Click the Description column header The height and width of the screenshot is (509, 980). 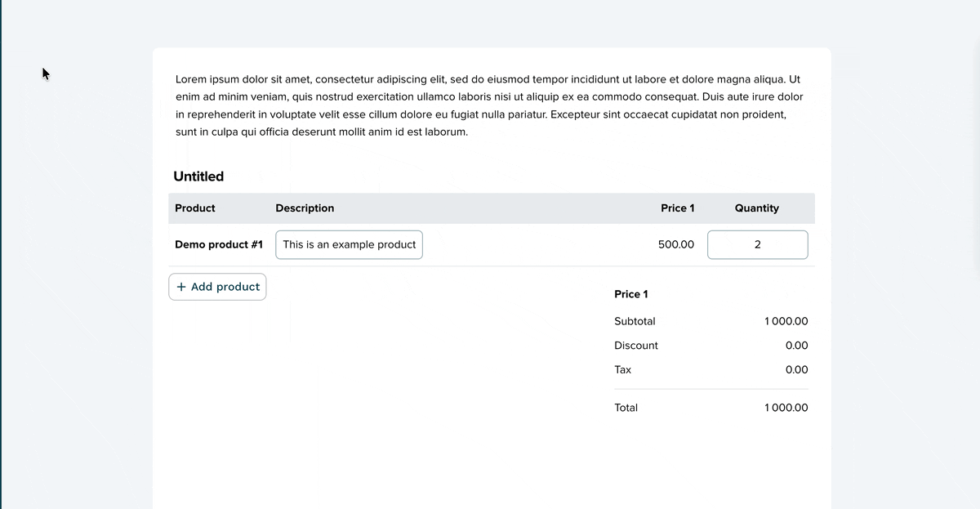pos(305,208)
